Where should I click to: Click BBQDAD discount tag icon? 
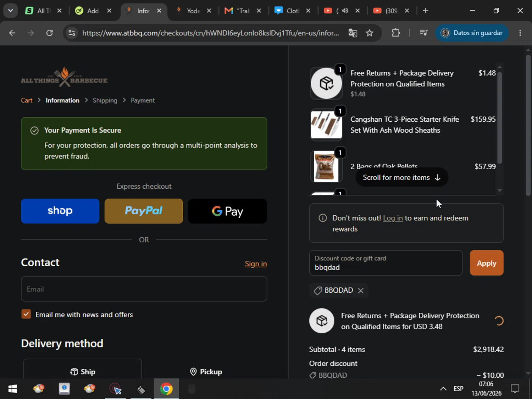coord(318,290)
